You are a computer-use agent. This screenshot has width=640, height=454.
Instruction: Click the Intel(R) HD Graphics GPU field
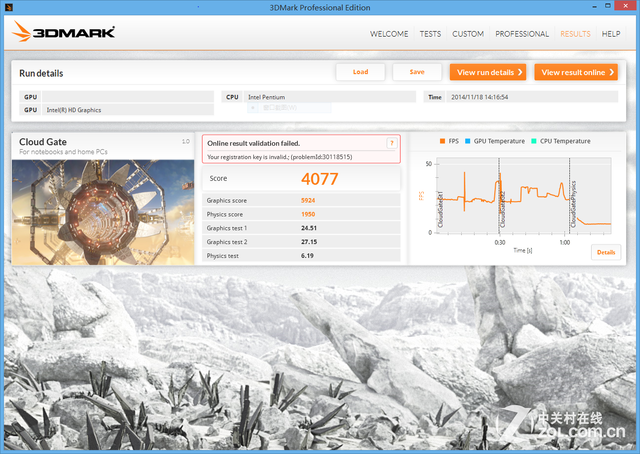128,110
